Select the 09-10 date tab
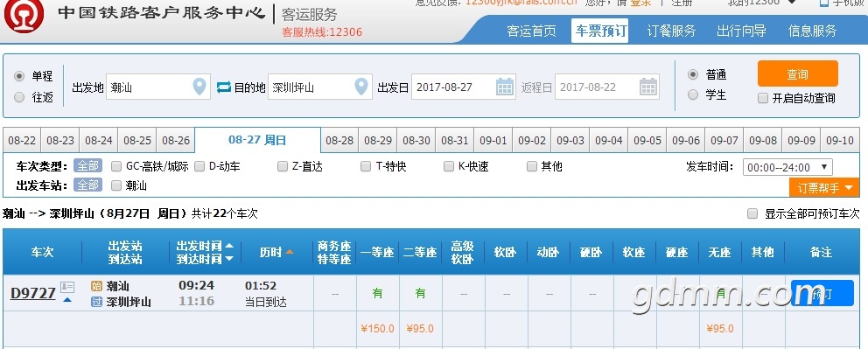Image resolution: width=868 pixels, height=349 pixels. pyautogui.click(x=840, y=141)
